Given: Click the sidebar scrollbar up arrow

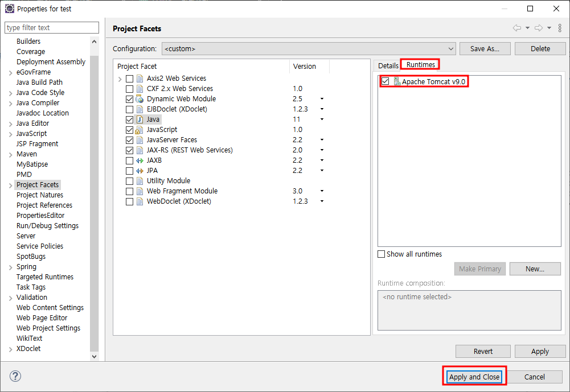Looking at the screenshot, I should tap(94, 42).
